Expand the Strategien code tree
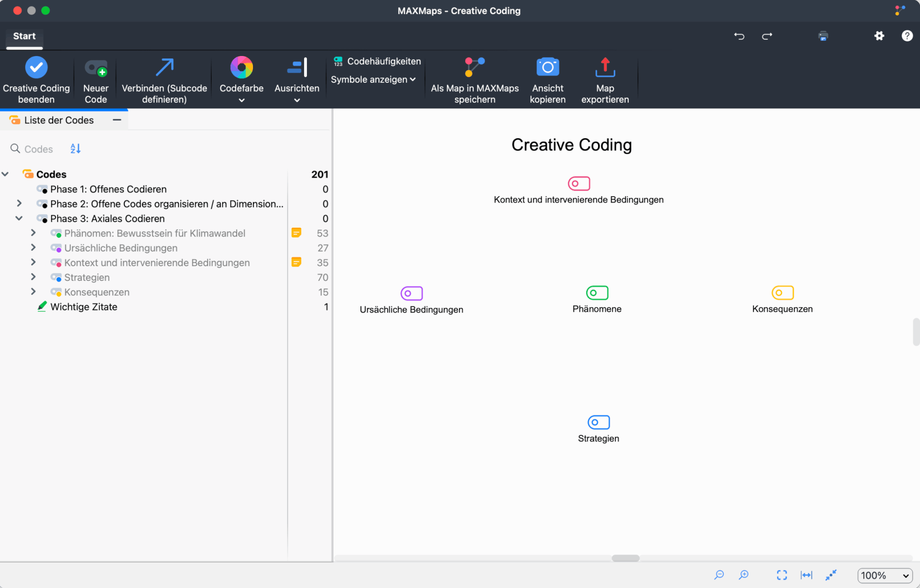Viewport: 920px width, 588px height. tap(33, 277)
